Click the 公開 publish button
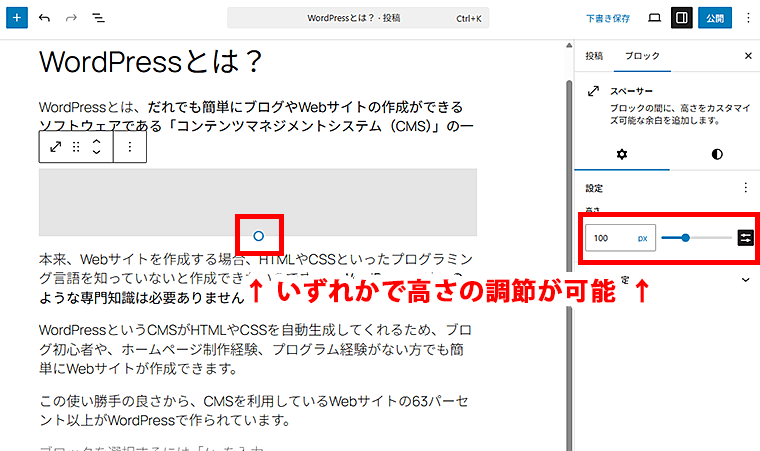 click(713, 18)
